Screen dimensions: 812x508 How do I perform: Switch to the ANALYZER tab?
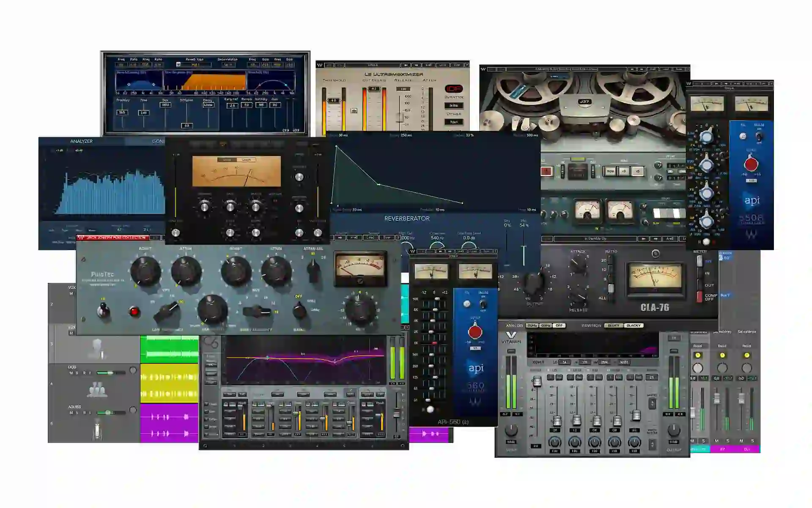point(82,141)
